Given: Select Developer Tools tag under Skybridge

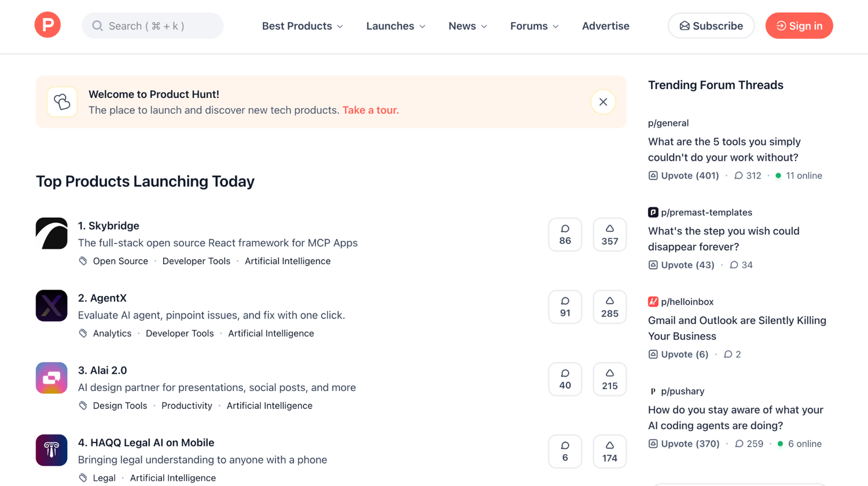Looking at the screenshot, I should click(x=196, y=261).
